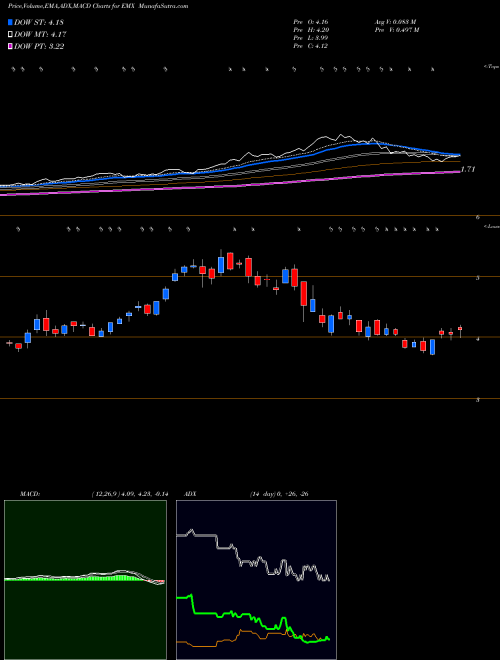Click the 'Pre L: 3.99' value
This screenshot has height=660, width=500.
tap(311, 38)
